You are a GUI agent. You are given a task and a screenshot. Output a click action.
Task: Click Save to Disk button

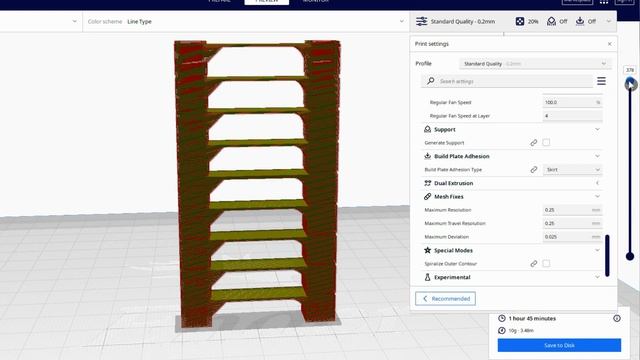[x=559, y=345]
